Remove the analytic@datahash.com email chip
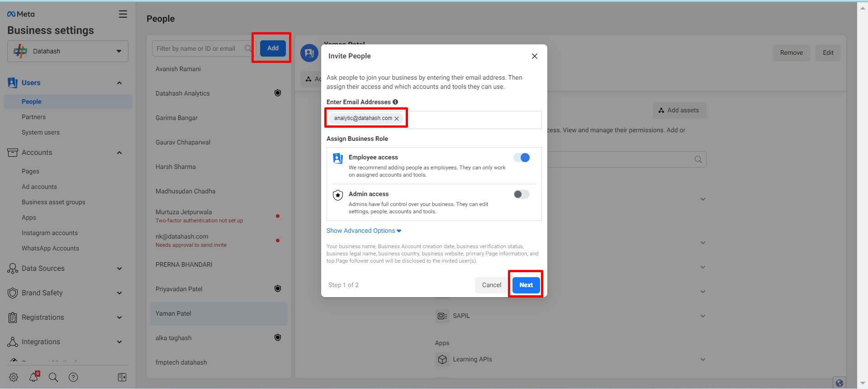The width and height of the screenshot is (868, 389). pos(397,119)
